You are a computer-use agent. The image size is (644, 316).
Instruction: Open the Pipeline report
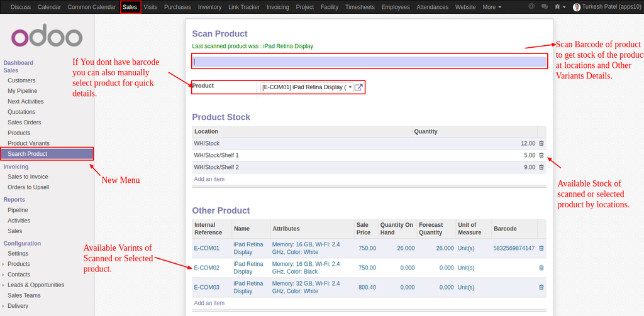point(18,210)
